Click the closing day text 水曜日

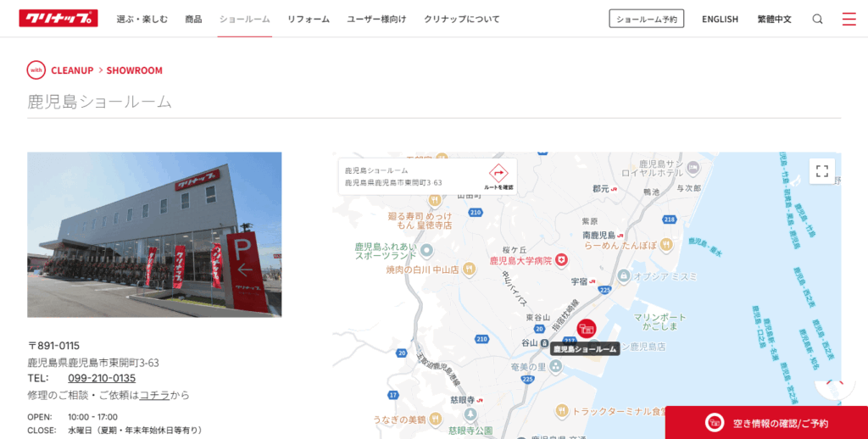click(x=81, y=431)
